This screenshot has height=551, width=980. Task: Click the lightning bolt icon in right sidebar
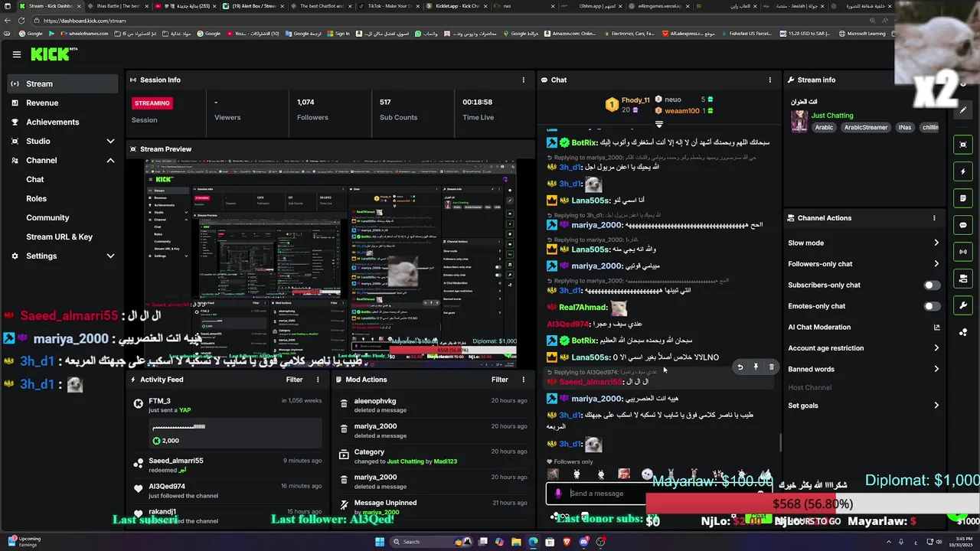click(x=963, y=171)
